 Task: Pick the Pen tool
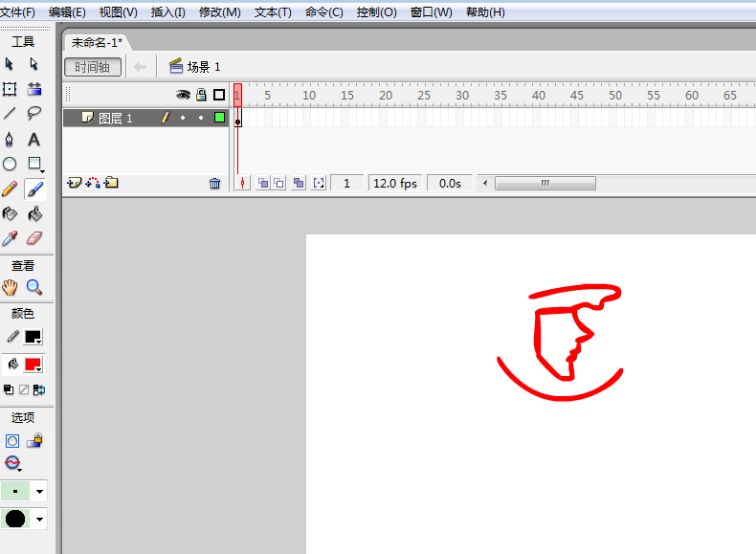point(10,140)
